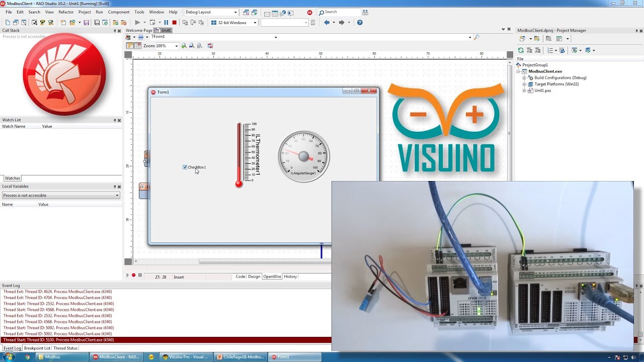The width and height of the screenshot is (644, 362).
Task: Close the Call Stack panel
Action: click(119, 31)
